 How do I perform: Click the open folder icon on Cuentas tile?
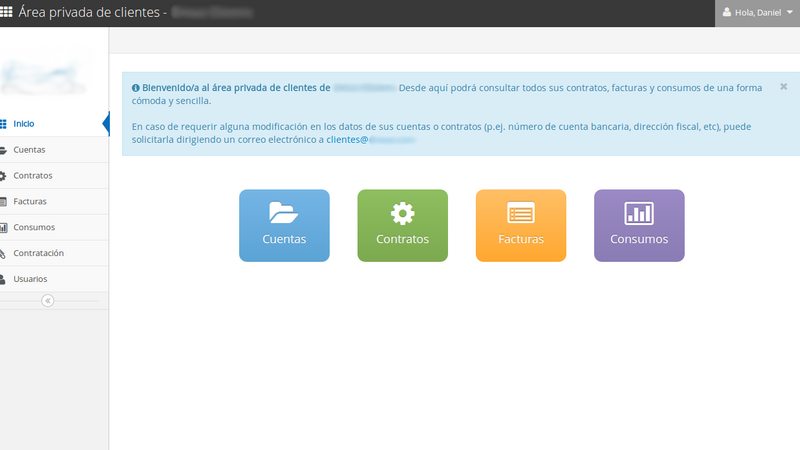tap(284, 213)
